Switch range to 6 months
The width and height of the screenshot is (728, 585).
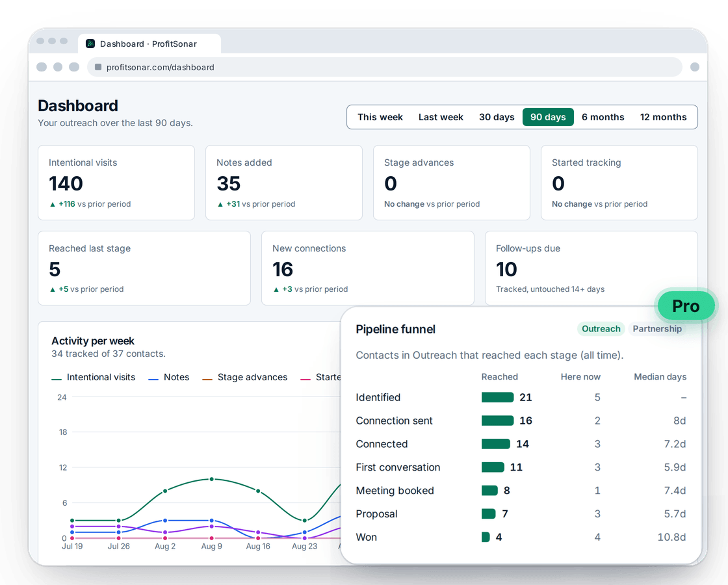click(x=603, y=117)
